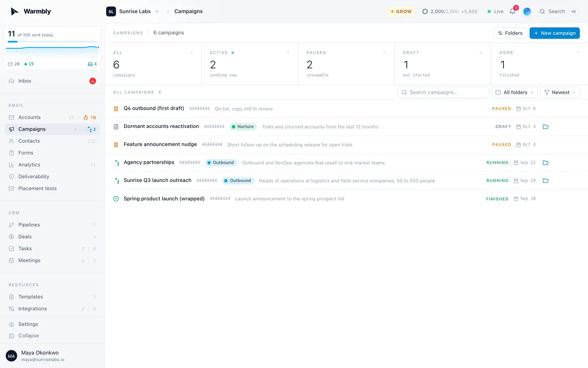Click the New campaign button
Image resolution: width=588 pixels, height=368 pixels.
point(555,33)
